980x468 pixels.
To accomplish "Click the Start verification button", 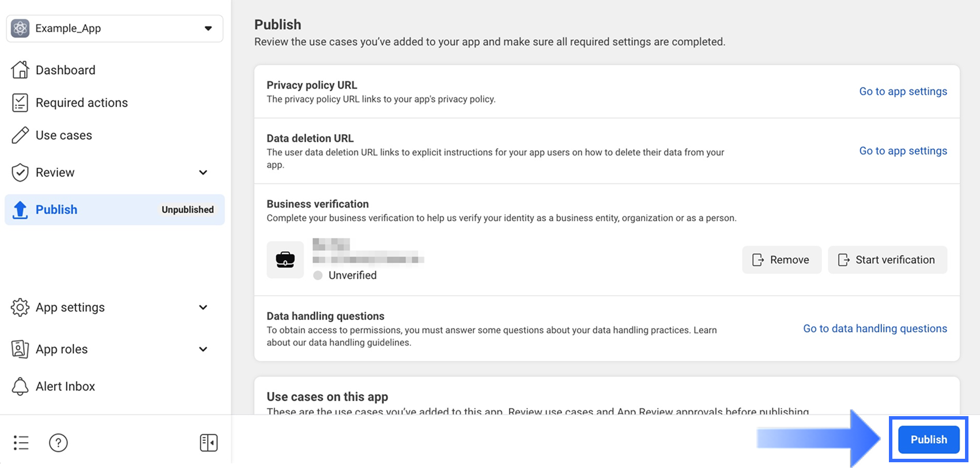I will coord(887,260).
